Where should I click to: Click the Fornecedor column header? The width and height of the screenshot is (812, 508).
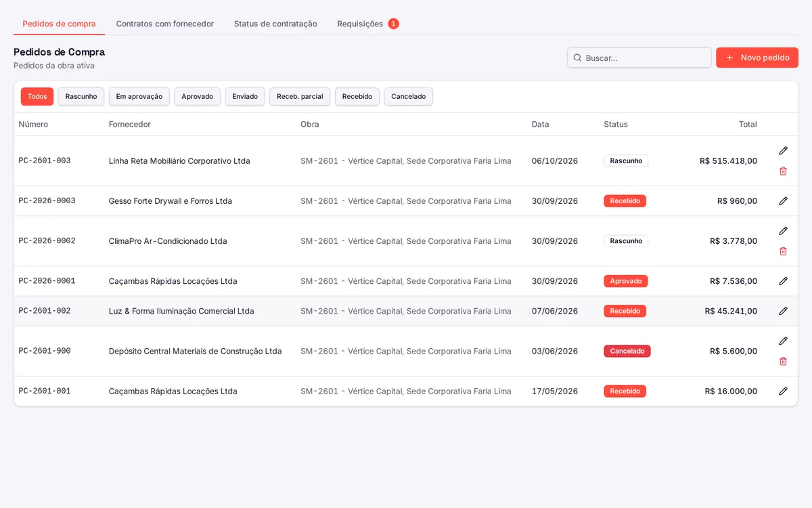point(130,125)
